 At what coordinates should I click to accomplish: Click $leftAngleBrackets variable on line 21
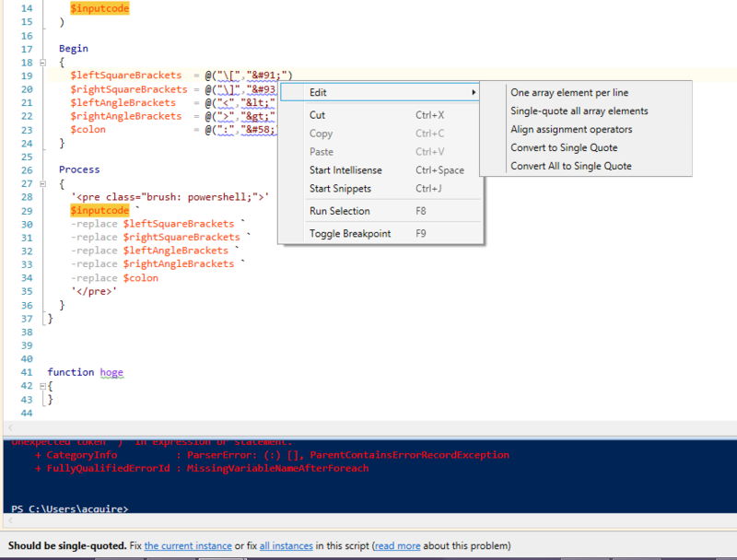123,102
